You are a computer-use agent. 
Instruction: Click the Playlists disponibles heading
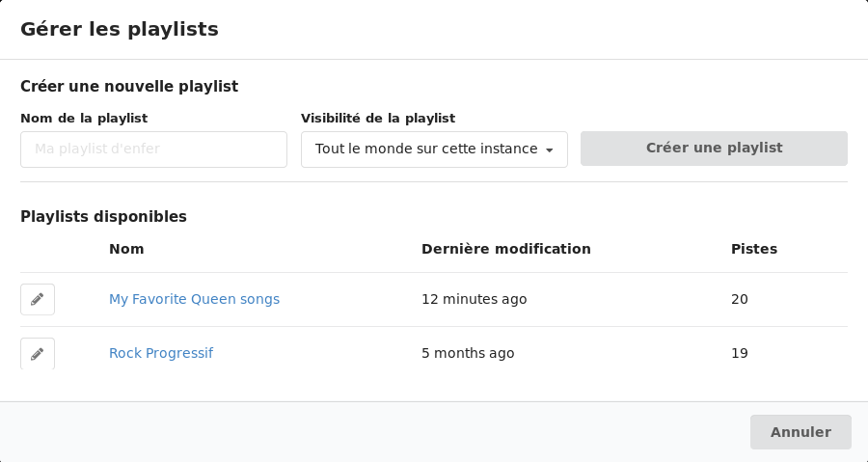click(103, 216)
